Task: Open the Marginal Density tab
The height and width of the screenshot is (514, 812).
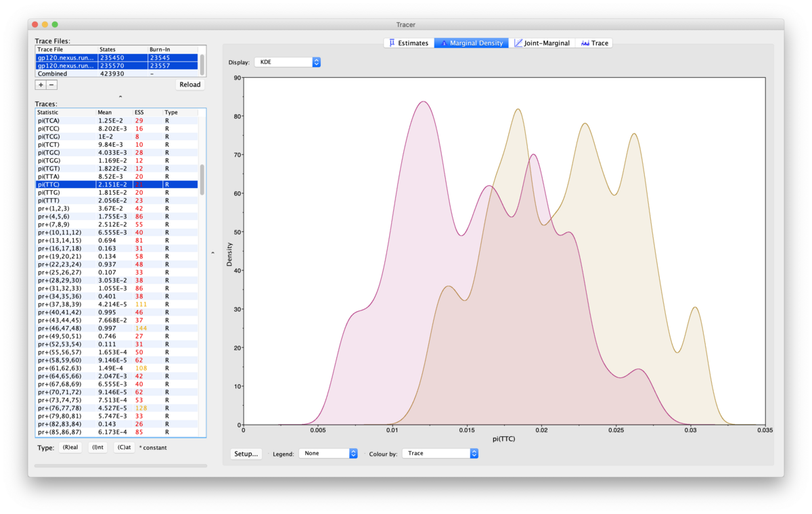Action: (x=472, y=43)
